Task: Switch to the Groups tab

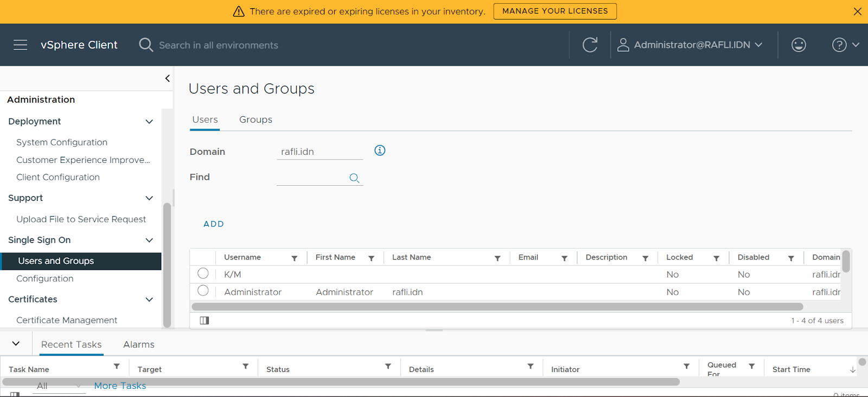Action: (256, 119)
